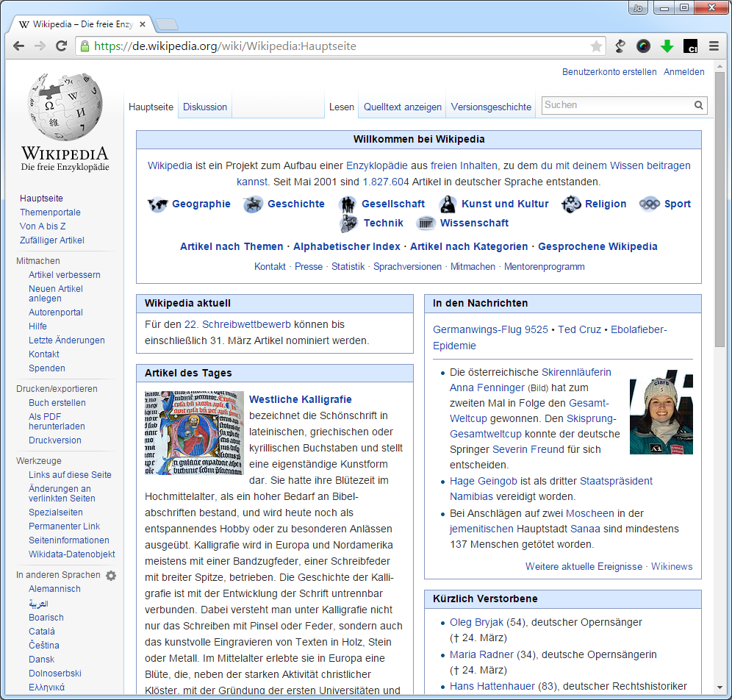Open the calligraphy manuscript thumbnail
This screenshot has height=700, width=732.
tap(194, 433)
